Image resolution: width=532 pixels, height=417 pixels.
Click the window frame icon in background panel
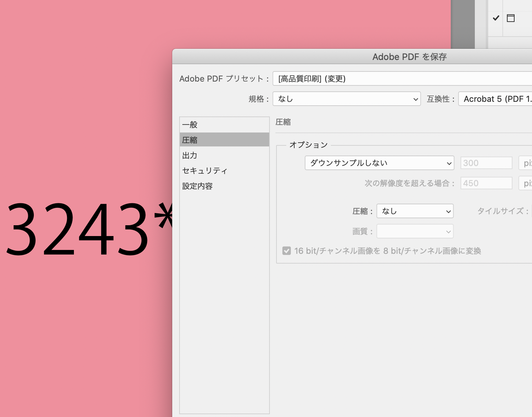[511, 18]
